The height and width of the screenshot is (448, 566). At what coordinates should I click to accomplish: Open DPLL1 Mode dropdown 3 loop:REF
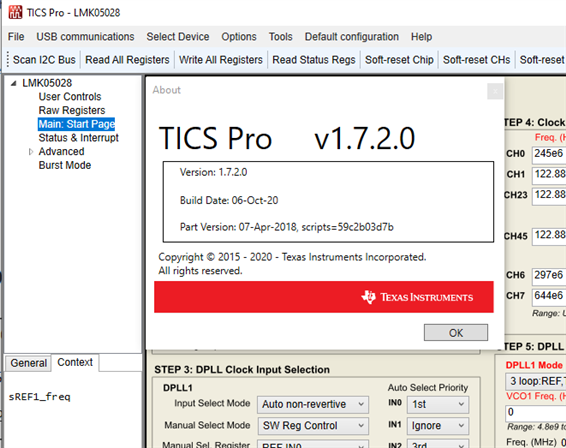coord(536,381)
